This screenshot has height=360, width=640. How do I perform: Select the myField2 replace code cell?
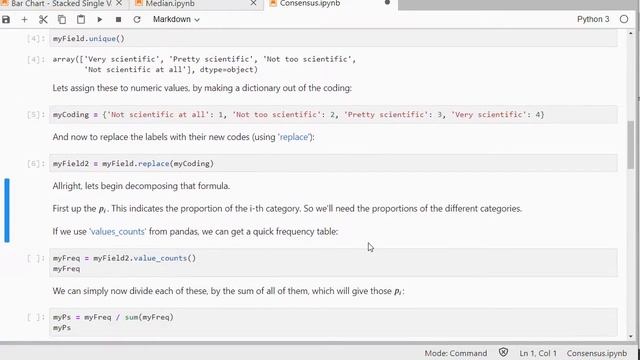point(333,164)
